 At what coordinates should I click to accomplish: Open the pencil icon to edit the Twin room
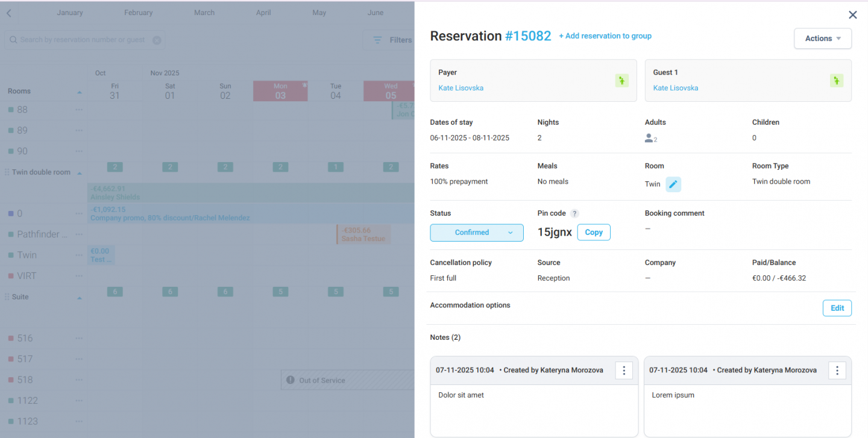point(673,184)
